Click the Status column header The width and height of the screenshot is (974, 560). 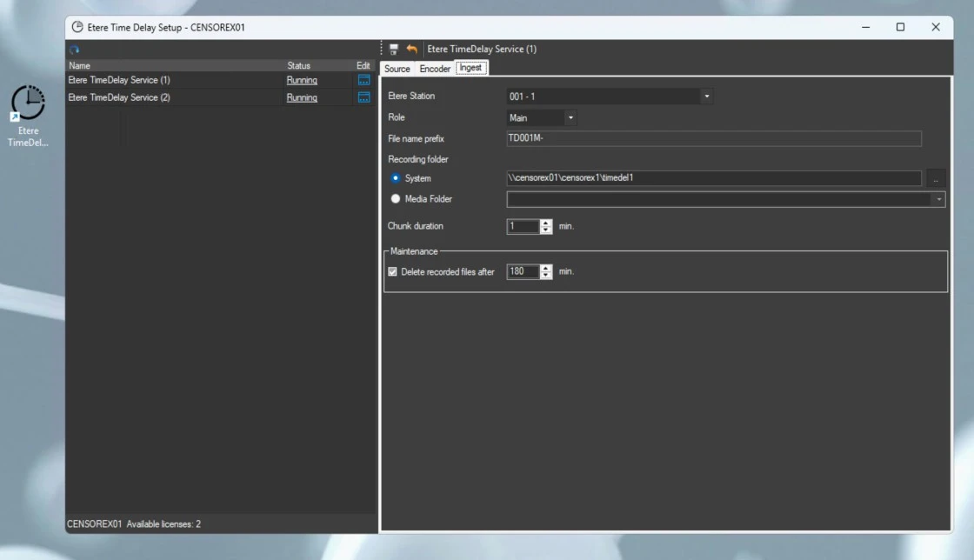pos(299,65)
